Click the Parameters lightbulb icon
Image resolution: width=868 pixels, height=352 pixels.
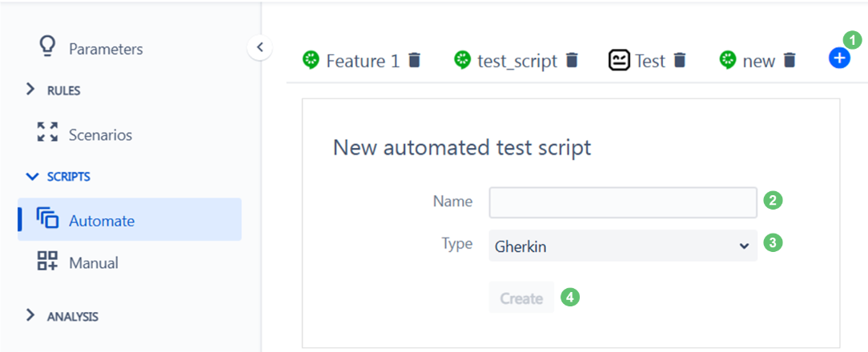pos(48,47)
